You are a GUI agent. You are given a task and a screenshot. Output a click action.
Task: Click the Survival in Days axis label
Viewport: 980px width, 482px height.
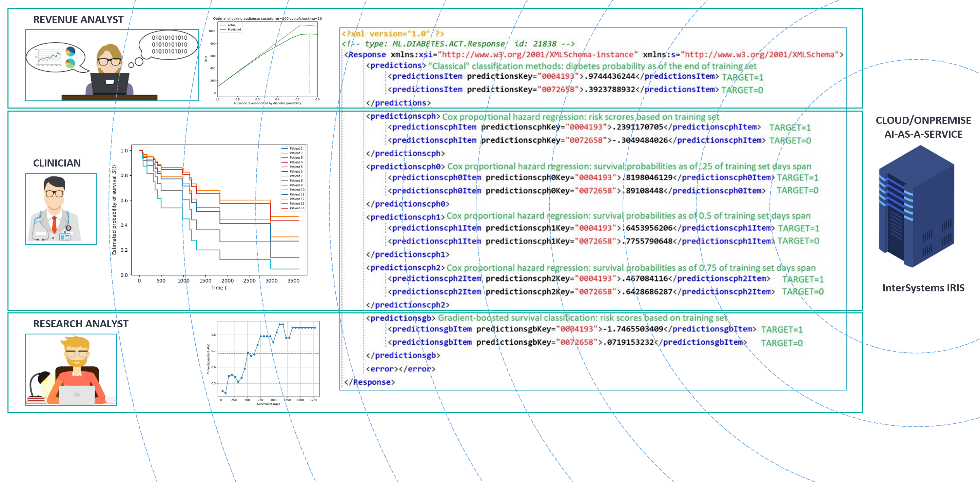point(268,404)
